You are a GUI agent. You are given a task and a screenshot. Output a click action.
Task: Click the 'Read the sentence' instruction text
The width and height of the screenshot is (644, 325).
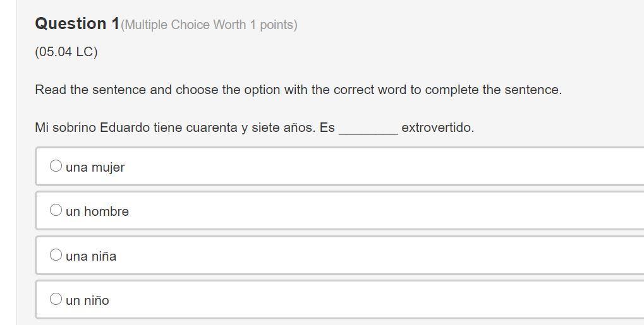coord(298,90)
